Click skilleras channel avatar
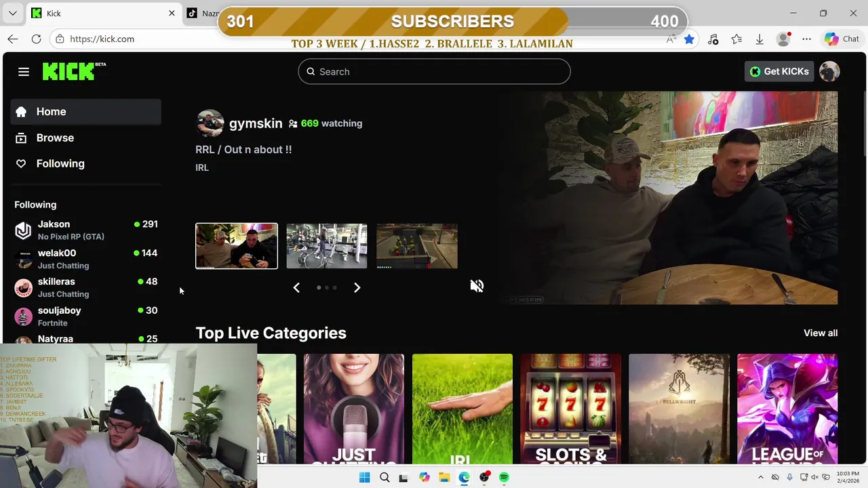 [x=24, y=288]
